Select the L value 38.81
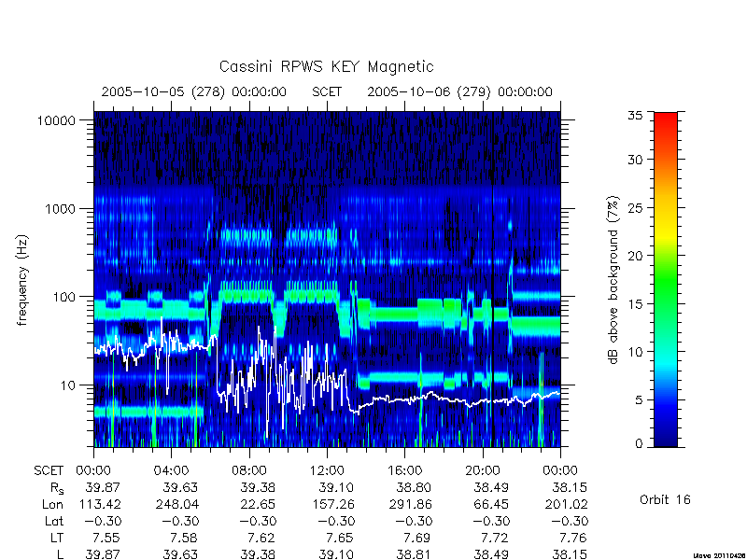747x560 pixels. (x=413, y=554)
